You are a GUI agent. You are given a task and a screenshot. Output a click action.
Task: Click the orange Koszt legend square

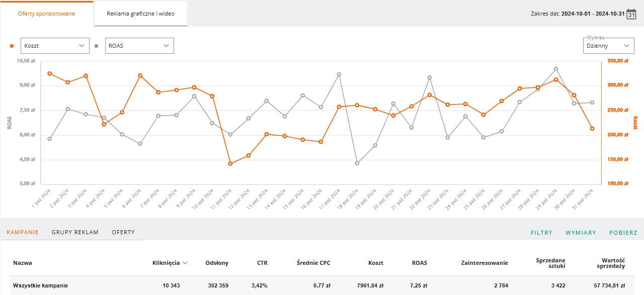click(12, 46)
